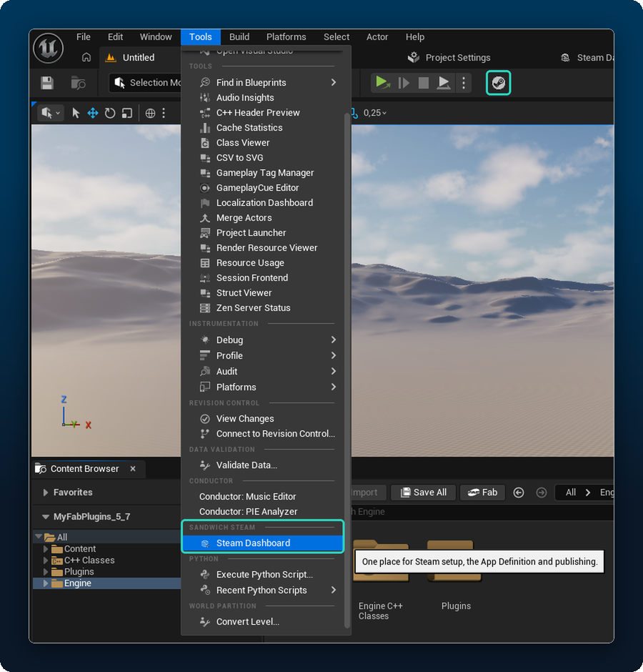The width and height of the screenshot is (643, 672).
Task: Open the File menu
Action: [x=83, y=37]
